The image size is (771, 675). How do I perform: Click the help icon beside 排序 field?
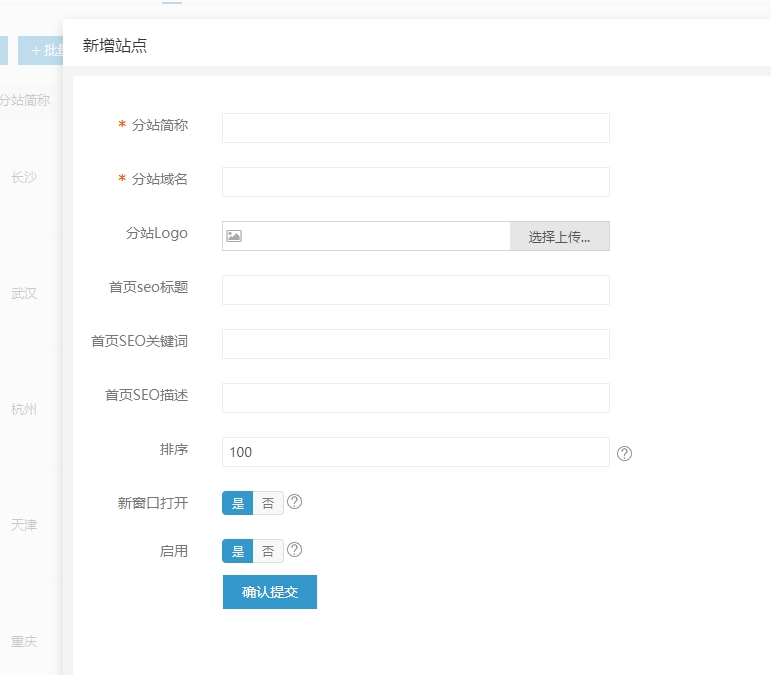click(625, 453)
